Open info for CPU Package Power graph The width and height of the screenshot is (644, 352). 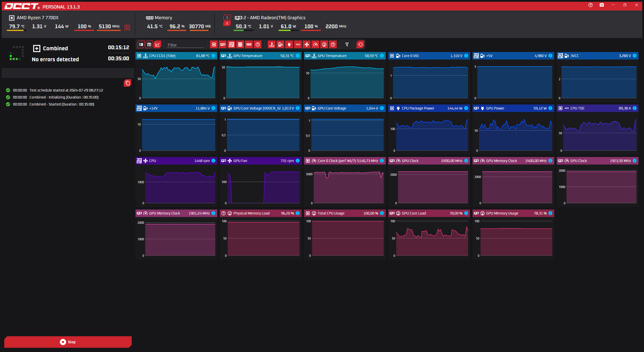click(466, 108)
